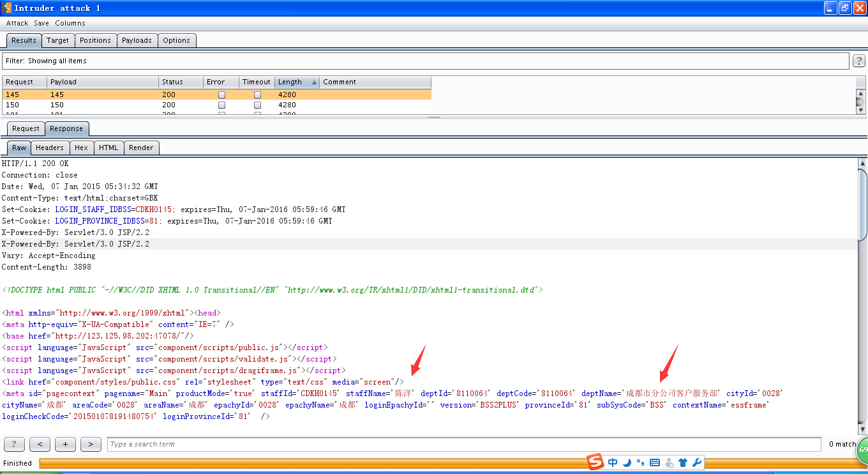
Task: Click the filter bar 'Showing all items'
Action: click(425, 61)
